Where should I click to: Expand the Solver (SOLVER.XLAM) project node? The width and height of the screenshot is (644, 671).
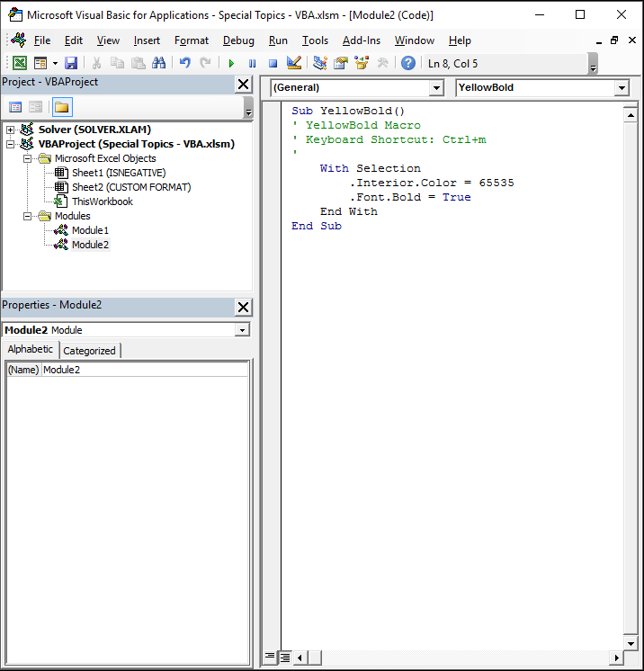tap(10, 130)
